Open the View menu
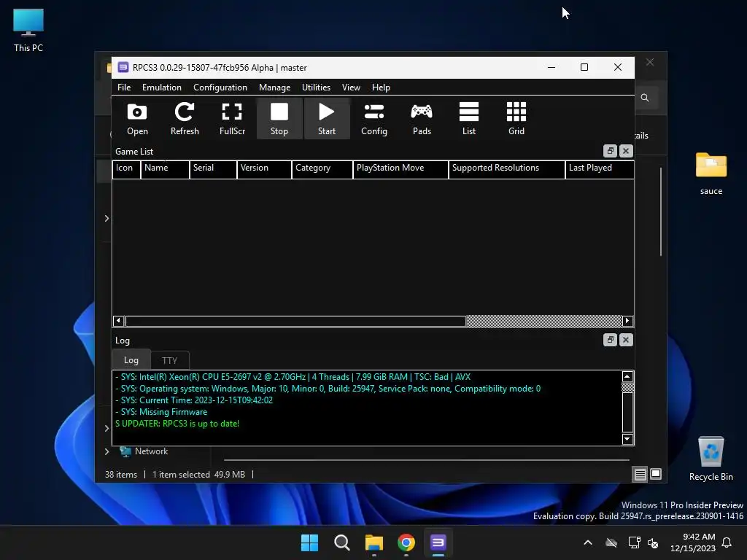 tap(351, 87)
